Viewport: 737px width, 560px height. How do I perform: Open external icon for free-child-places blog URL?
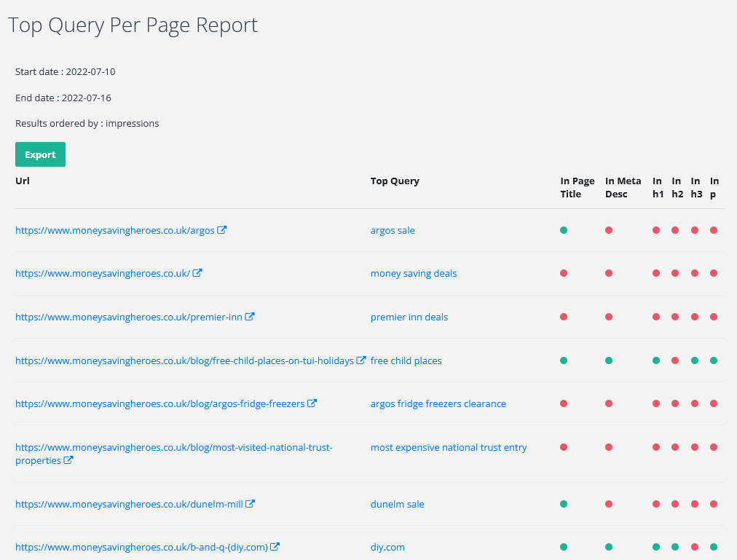tap(360, 360)
